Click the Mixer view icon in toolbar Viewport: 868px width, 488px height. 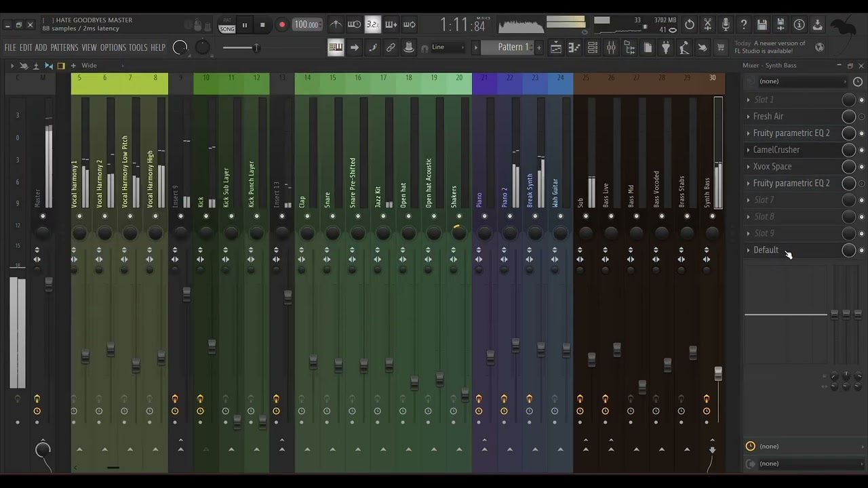tap(611, 47)
